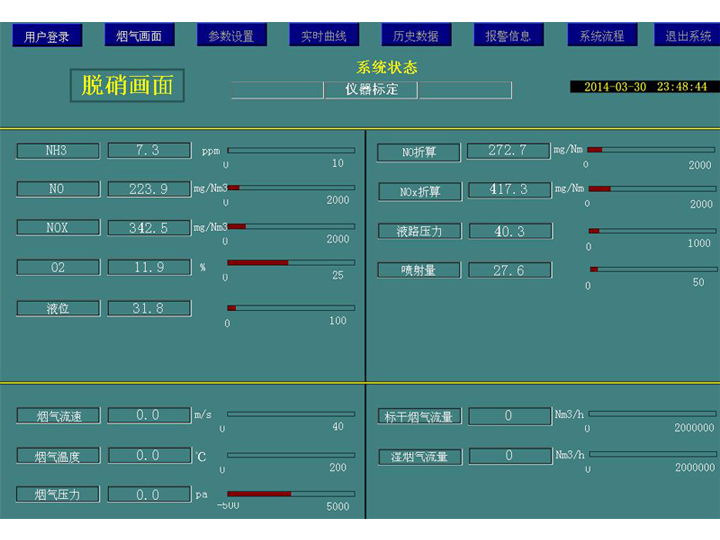
Task: Click the 标干烟气流量 progress bar
Action: tap(652, 414)
